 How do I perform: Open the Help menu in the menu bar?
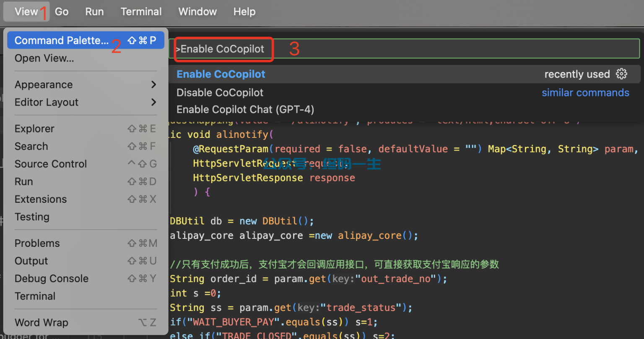[x=244, y=11]
